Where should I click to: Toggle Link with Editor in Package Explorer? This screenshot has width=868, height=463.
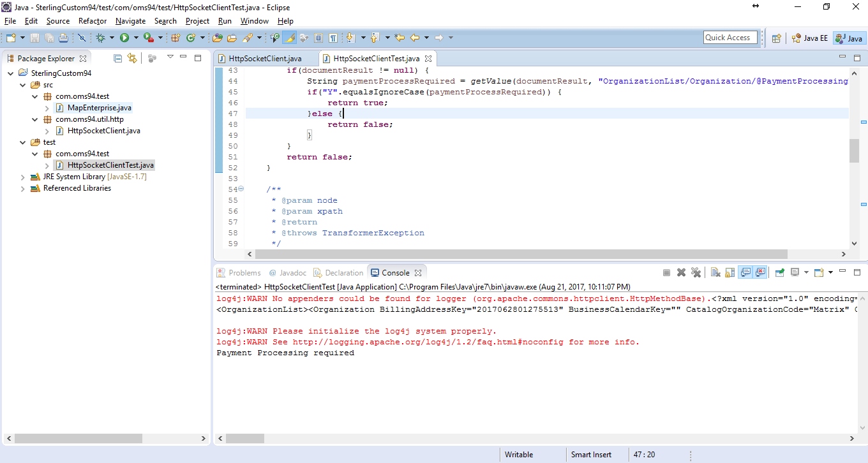pyautogui.click(x=132, y=57)
